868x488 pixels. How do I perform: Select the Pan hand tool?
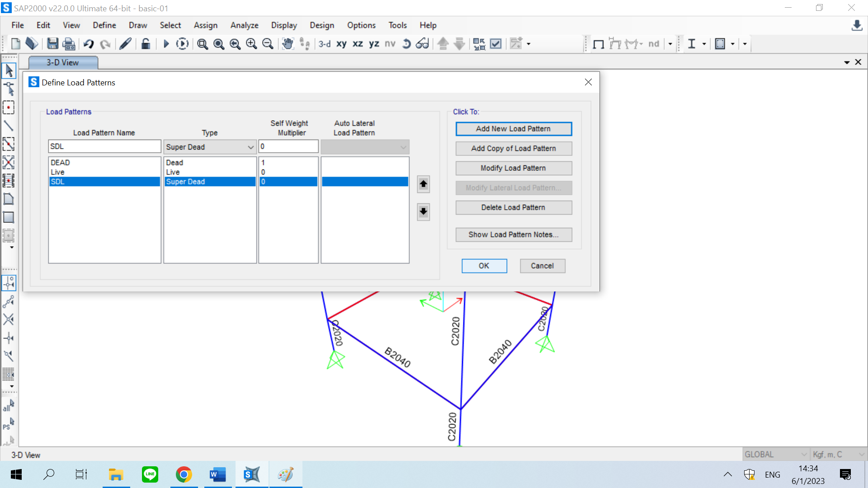coord(288,44)
